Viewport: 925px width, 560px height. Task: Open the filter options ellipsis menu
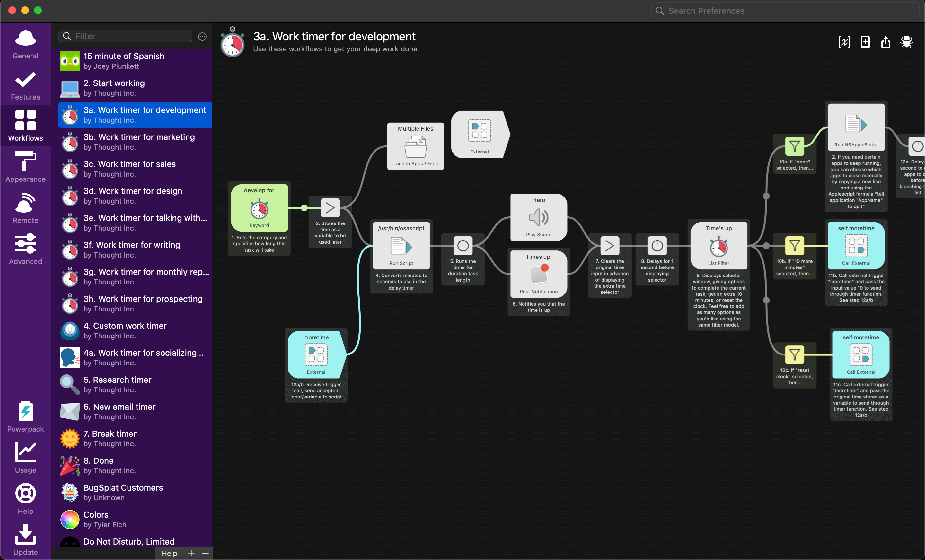click(x=202, y=36)
